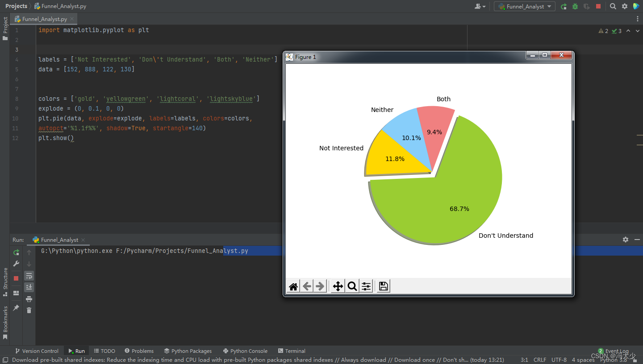Go forward to the next view in Figure 1
The width and height of the screenshot is (643, 364).
click(320, 286)
